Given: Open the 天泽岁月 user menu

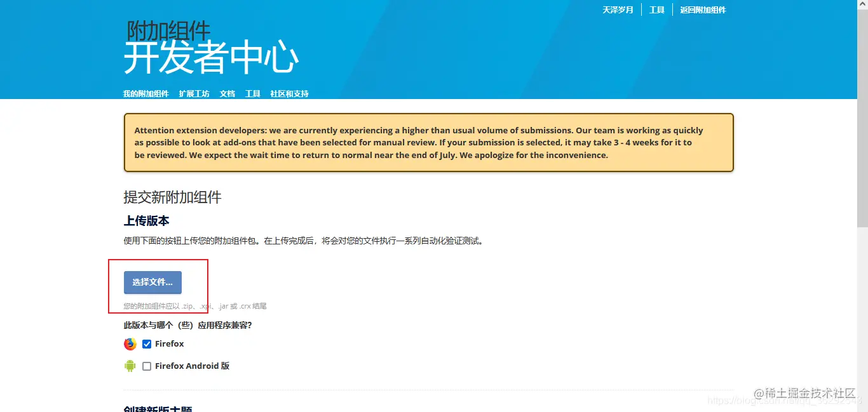Looking at the screenshot, I should 618,10.
